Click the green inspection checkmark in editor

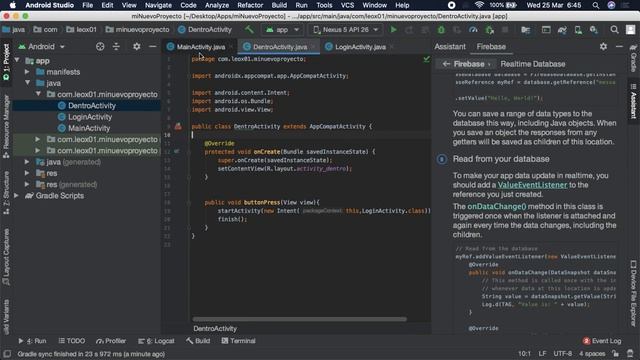tap(426, 59)
